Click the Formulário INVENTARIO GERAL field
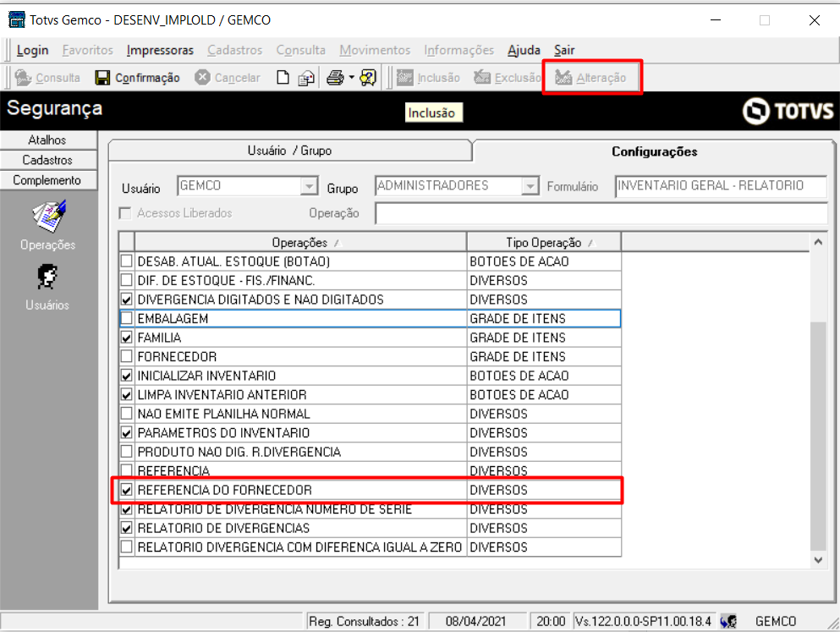Image resolution: width=840 pixels, height=632 pixels. coord(721,186)
